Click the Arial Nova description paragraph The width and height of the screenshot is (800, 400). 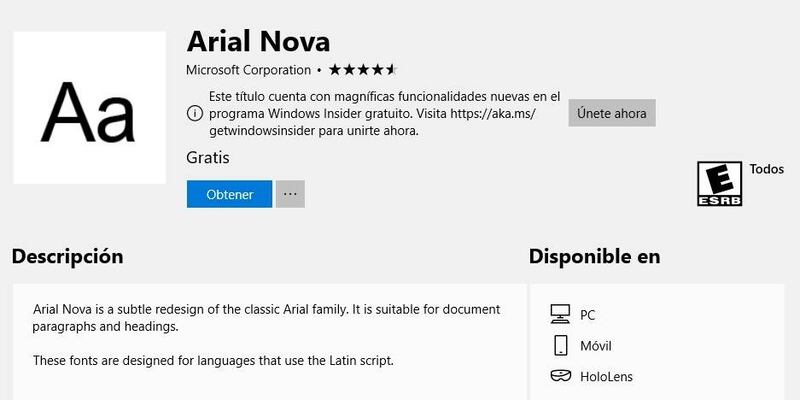pos(264,318)
